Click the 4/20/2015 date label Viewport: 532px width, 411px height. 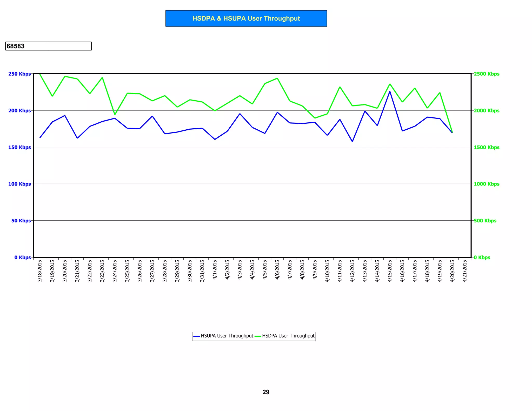point(452,271)
